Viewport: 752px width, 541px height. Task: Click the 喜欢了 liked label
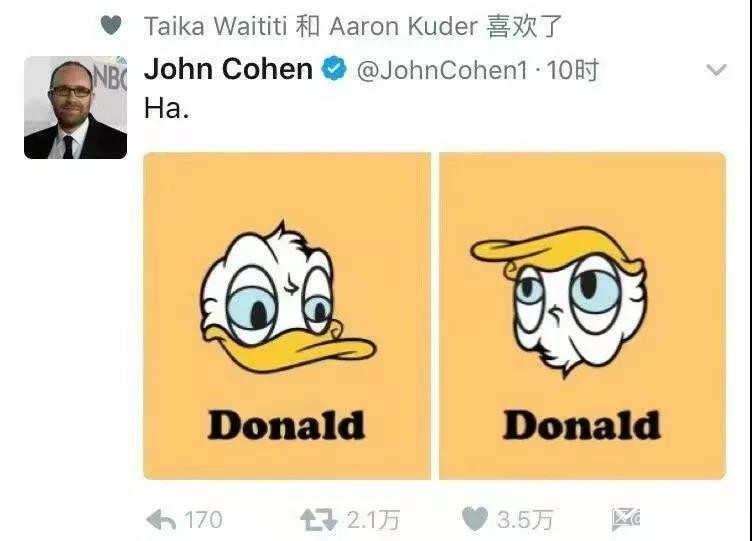pos(523,26)
